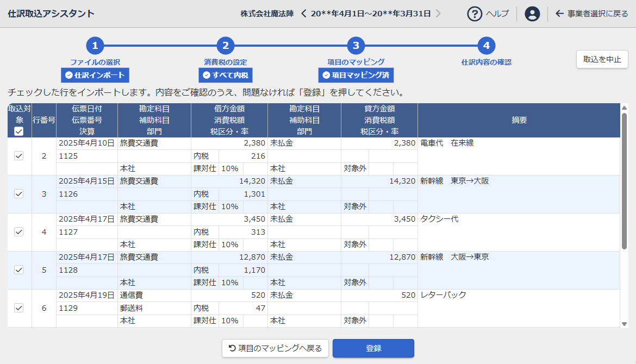This screenshot has width=636, height=364.
Task: Click the 仕訳インポート step badge
Action: (x=95, y=75)
